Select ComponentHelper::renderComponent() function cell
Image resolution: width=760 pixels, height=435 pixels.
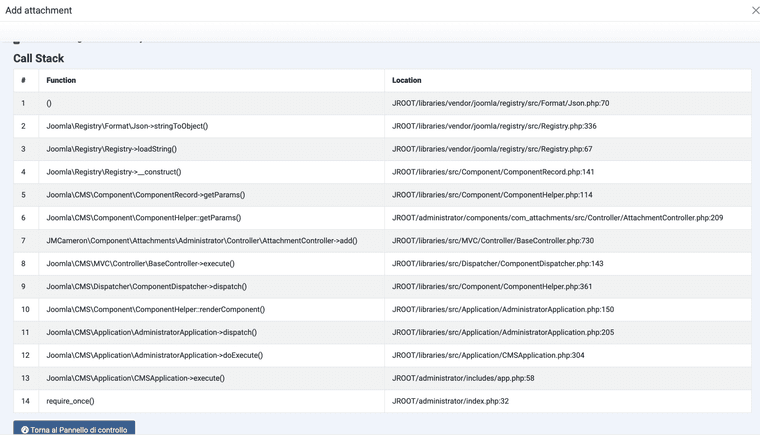tap(212, 309)
